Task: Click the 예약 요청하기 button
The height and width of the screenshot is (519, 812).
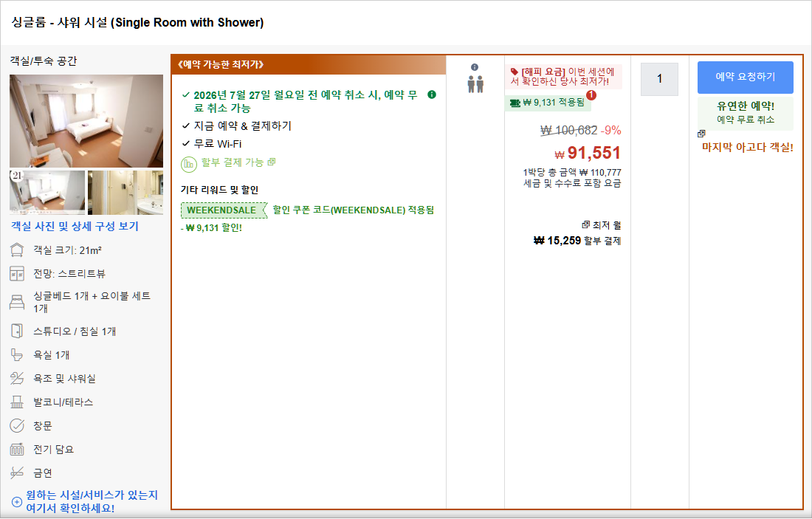Action: pos(746,78)
